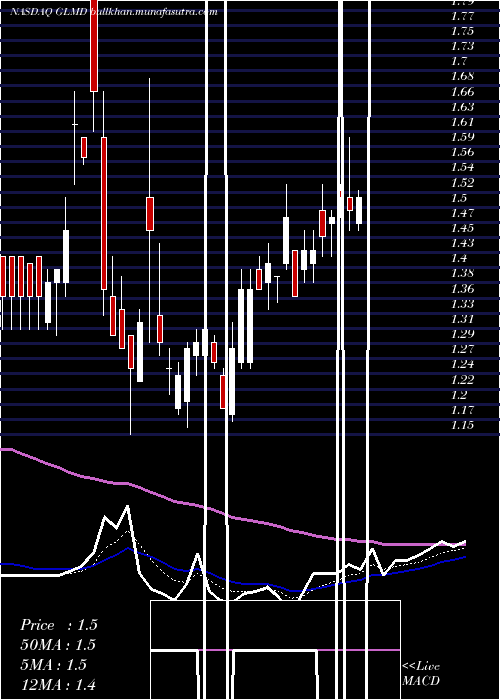Click the 1.15 price axis label

point(462,425)
